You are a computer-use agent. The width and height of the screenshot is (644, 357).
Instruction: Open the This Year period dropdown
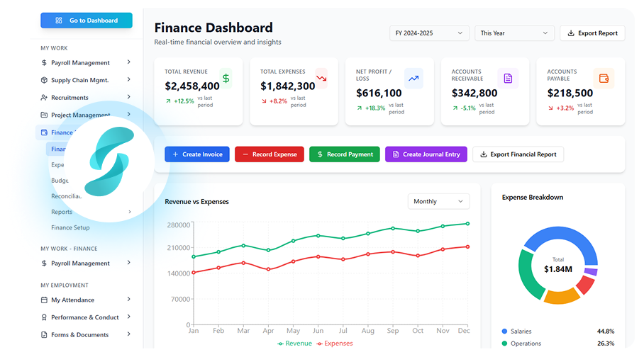pyautogui.click(x=514, y=33)
